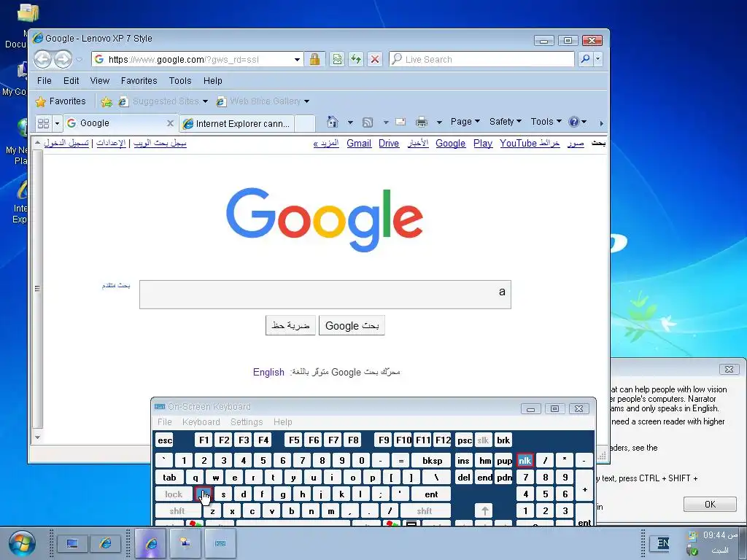This screenshot has width=747, height=560.
Task: Open Settings menu in On-Screen Keyboard
Action: (x=247, y=422)
